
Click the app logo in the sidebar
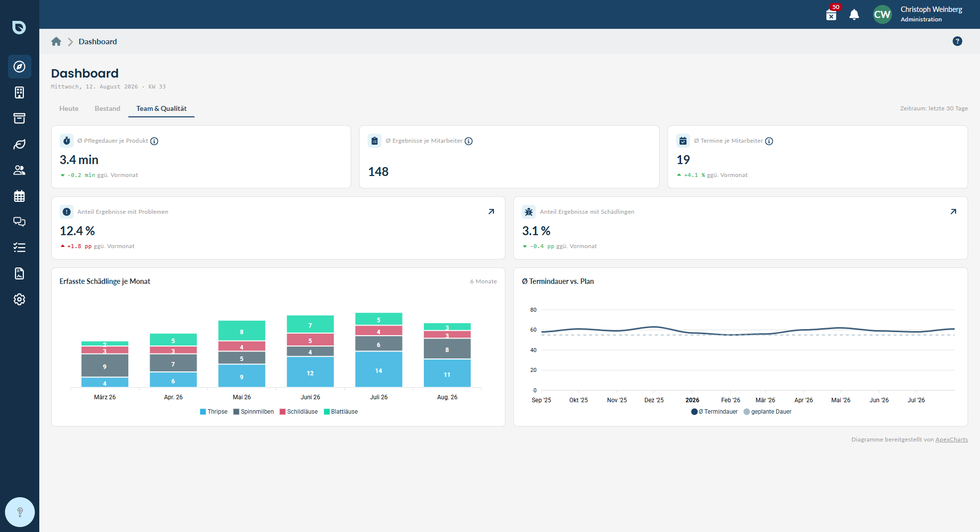tap(19, 27)
